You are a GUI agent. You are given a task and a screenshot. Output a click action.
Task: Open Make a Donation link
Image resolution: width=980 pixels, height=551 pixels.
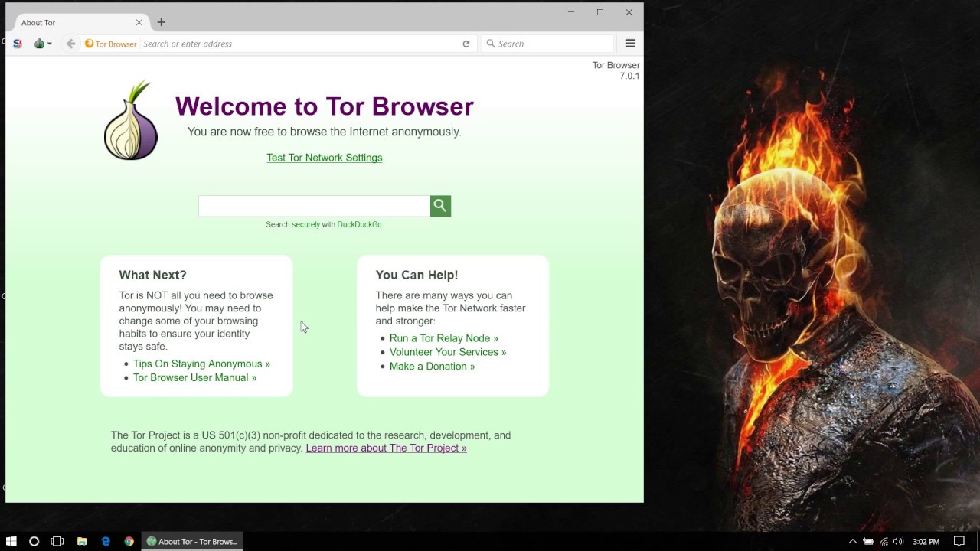point(432,366)
